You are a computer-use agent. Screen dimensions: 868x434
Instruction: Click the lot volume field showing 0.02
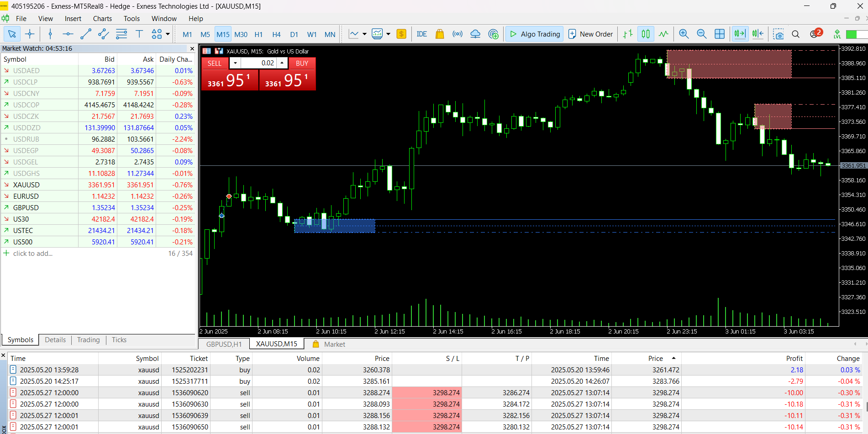(x=258, y=63)
